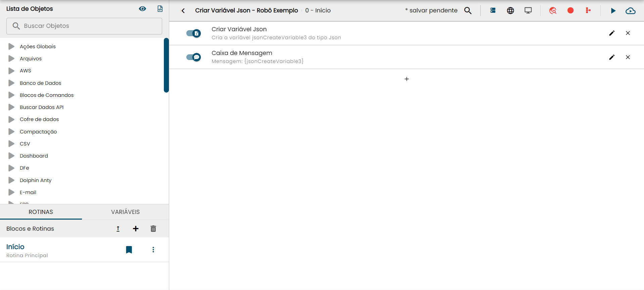This screenshot has height=290, width=644.
Task: Disable the Caixa de Mensagem toggle
Action: tap(193, 57)
